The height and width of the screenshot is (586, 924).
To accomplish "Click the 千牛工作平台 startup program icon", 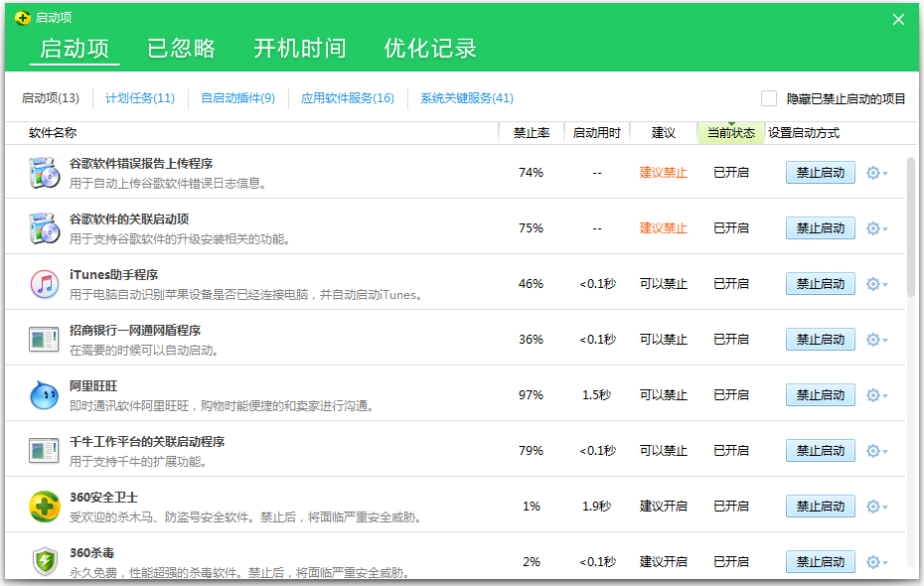I will 44,451.
